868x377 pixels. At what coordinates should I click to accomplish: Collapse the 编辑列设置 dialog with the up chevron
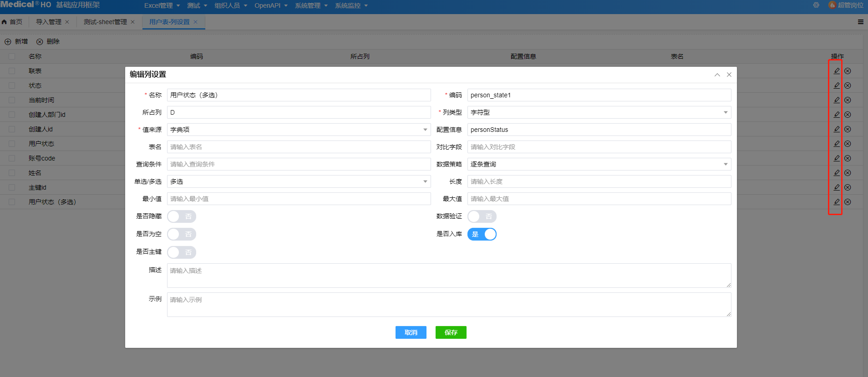coord(717,75)
